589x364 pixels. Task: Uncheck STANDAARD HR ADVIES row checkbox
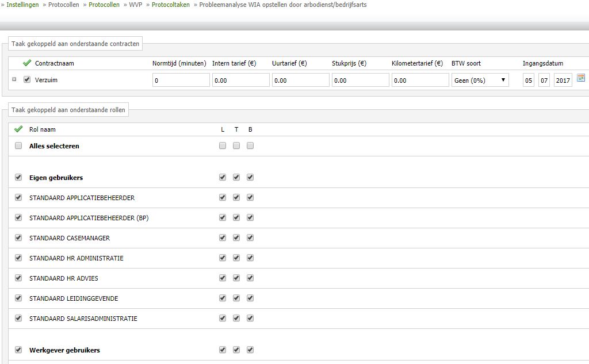pyautogui.click(x=18, y=278)
